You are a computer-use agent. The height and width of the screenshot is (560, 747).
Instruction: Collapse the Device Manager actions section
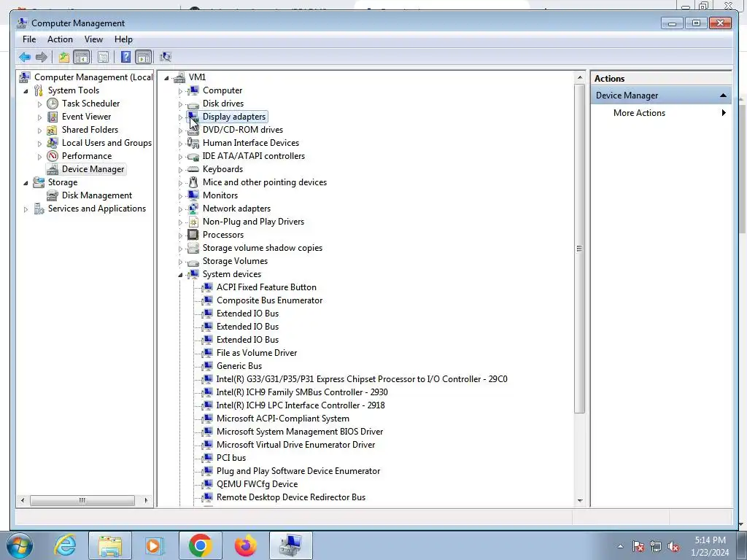pos(723,96)
